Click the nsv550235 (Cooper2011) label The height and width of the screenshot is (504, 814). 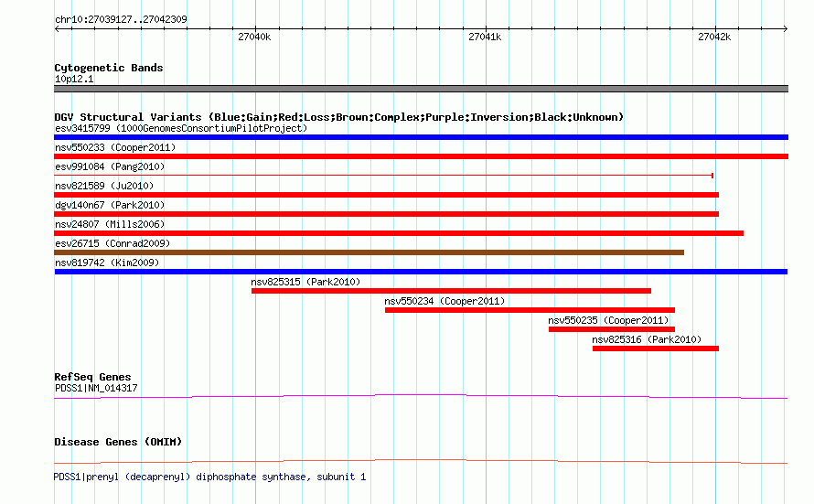[608, 320]
